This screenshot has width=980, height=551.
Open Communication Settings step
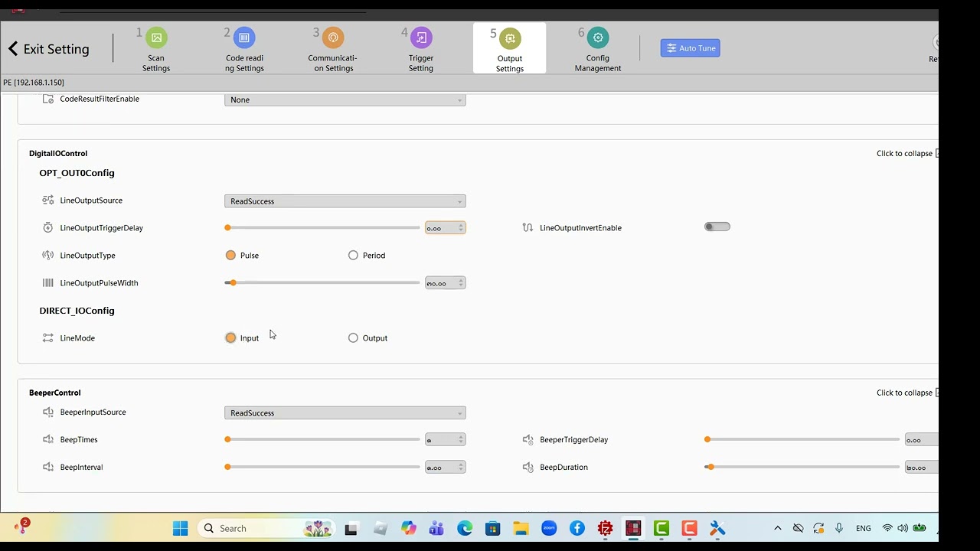332,50
